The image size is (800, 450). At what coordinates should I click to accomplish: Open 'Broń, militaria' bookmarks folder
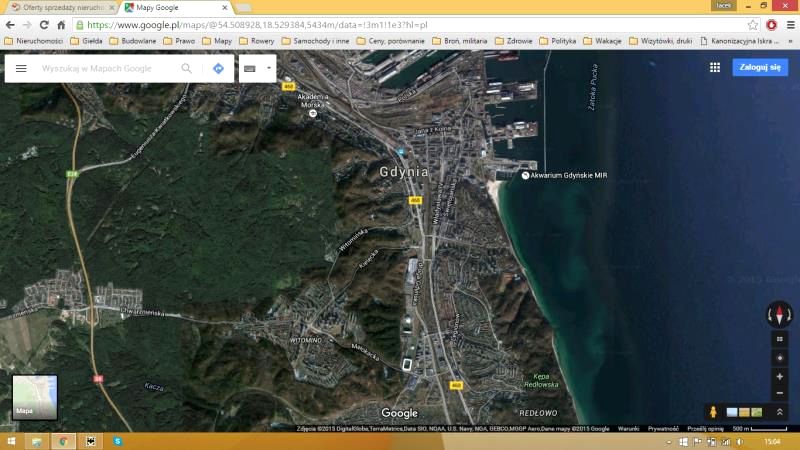[460, 41]
